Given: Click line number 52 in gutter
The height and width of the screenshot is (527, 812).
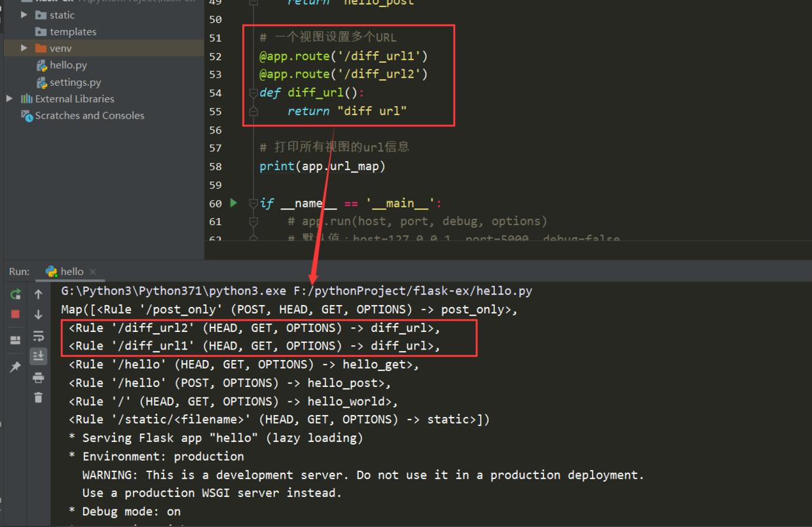Looking at the screenshot, I should pos(215,56).
